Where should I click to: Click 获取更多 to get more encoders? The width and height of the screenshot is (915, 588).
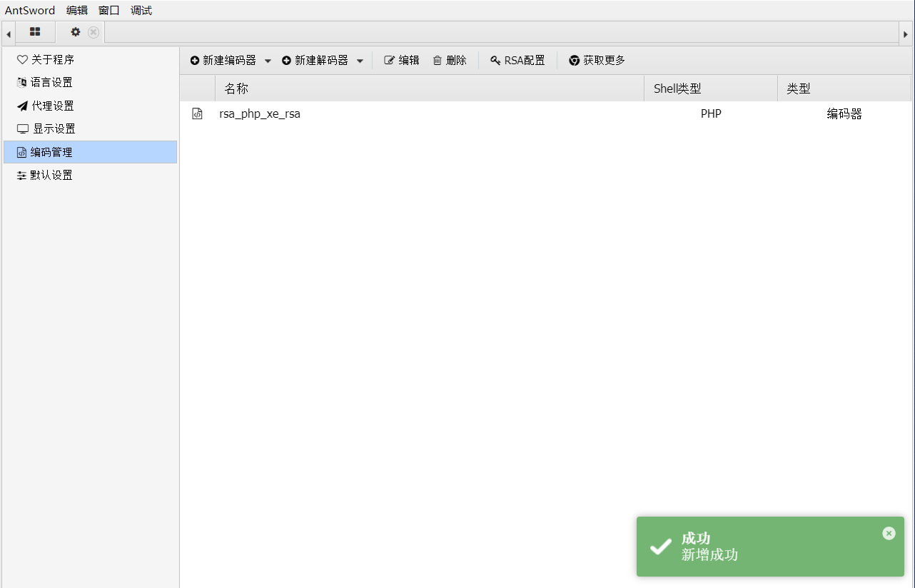coord(597,61)
